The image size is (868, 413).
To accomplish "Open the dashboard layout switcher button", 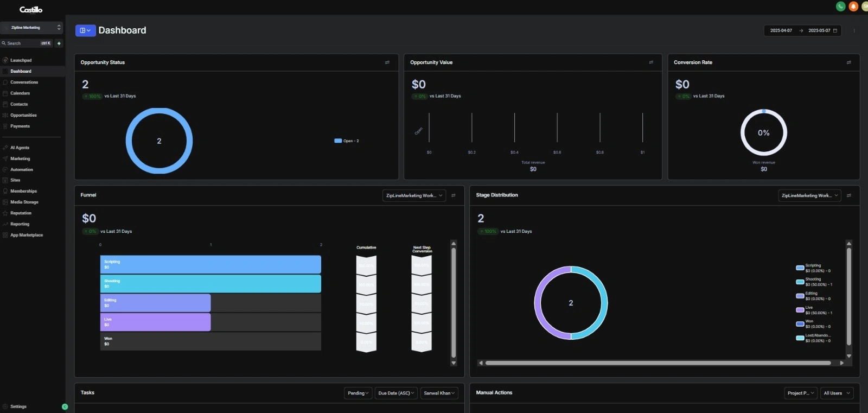I will point(86,30).
